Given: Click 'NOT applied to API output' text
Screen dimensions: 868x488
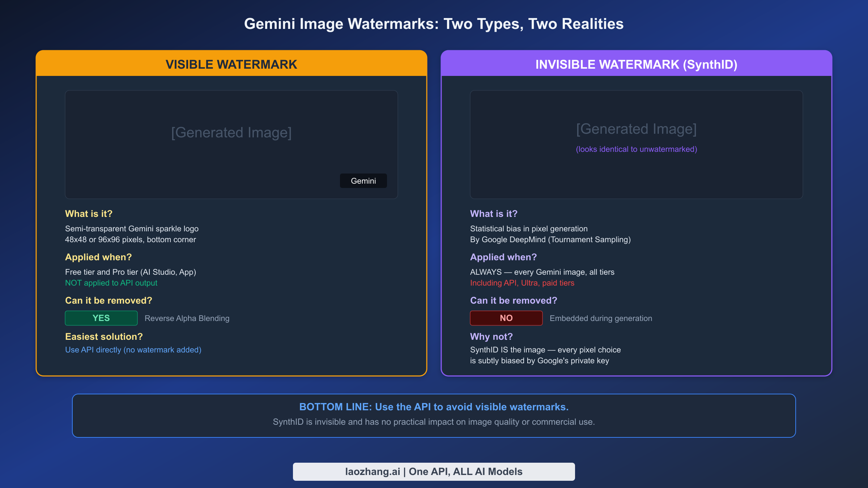Looking at the screenshot, I should pos(111,283).
